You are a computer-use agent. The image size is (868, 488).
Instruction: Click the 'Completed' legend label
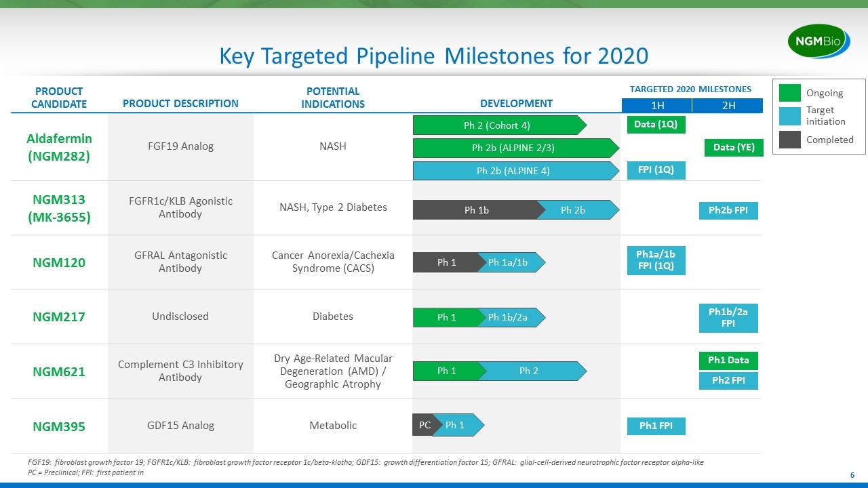tap(829, 140)
